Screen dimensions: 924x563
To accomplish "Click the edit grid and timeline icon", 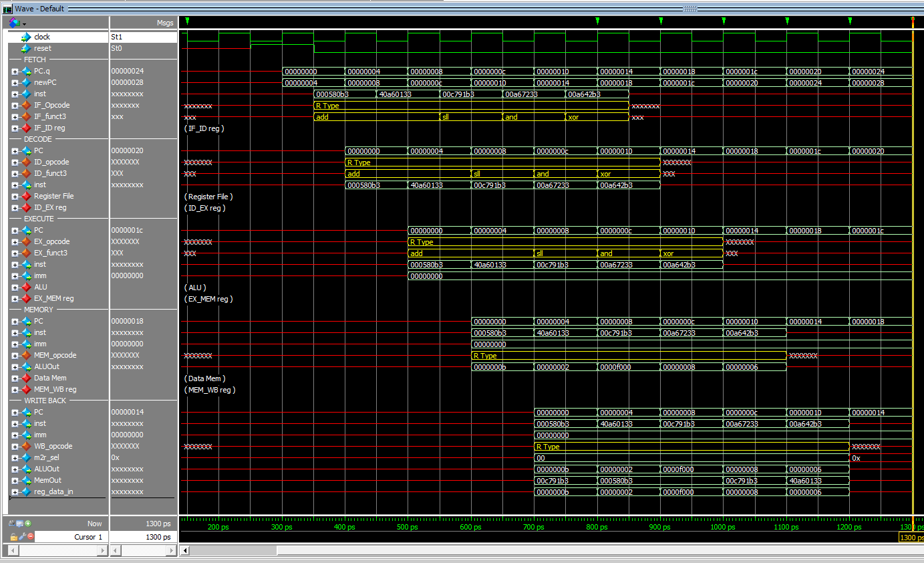I will [x=20, y=524].
